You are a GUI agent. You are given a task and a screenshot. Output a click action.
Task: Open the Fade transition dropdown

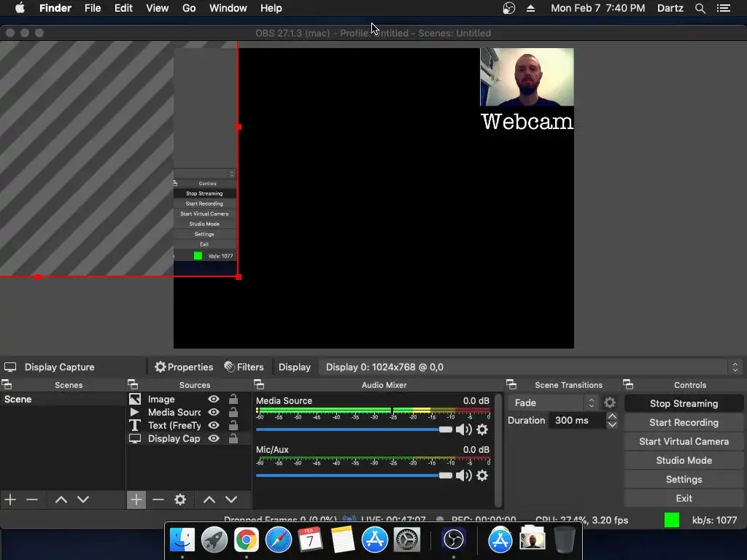553,402
